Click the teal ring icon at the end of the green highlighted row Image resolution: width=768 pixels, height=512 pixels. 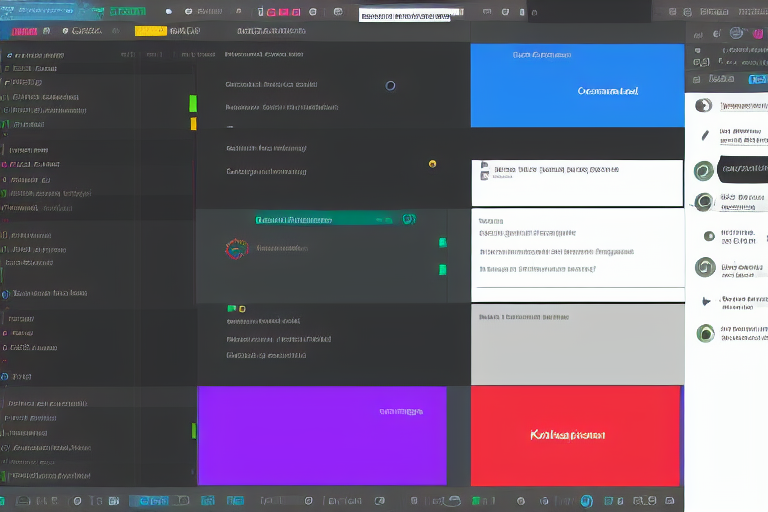click(x=408, y=219)
